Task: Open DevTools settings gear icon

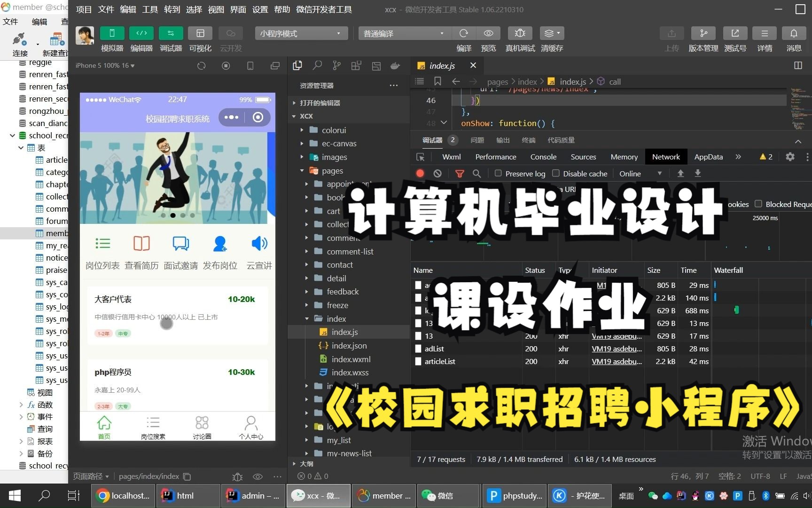Action: [x=790, y=157]
